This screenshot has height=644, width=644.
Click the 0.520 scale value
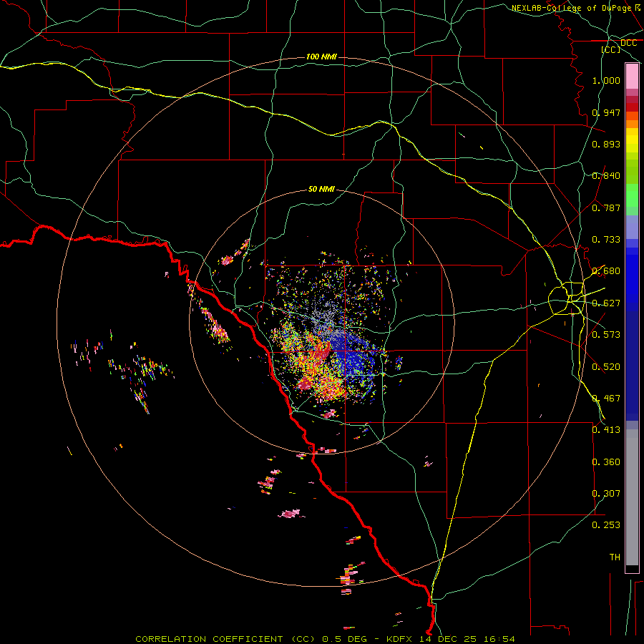pos(606,367)
